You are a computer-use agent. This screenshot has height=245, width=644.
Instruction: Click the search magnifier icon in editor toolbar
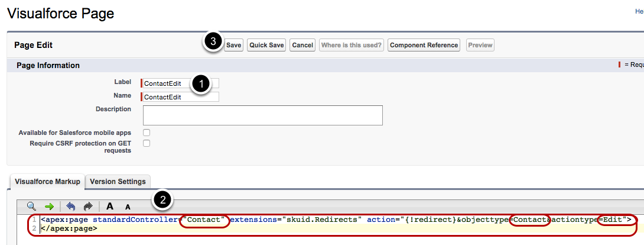coord(32,206)
